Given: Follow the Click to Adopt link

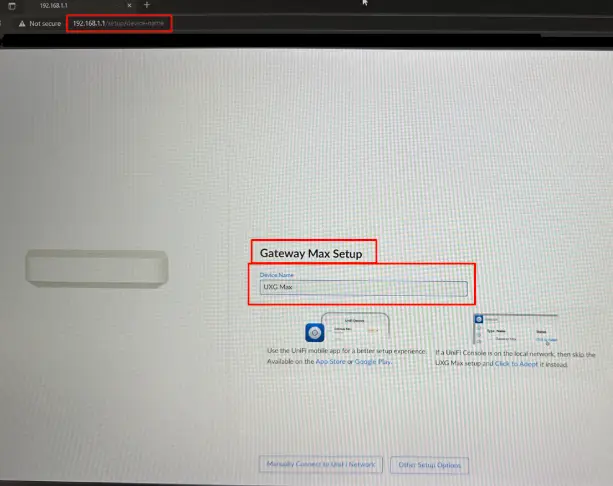Looking at the screenshot, I should [516, 364].
